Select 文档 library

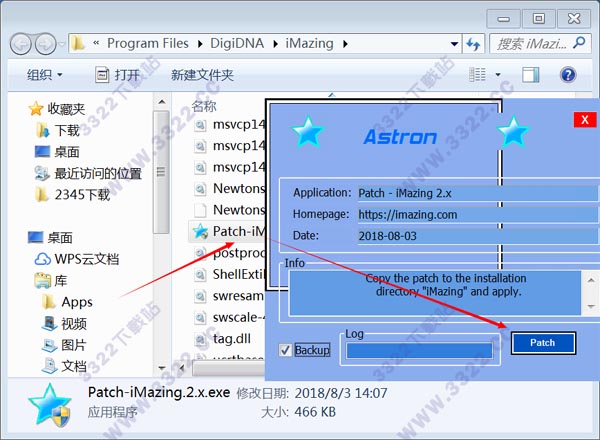(64, 366)
